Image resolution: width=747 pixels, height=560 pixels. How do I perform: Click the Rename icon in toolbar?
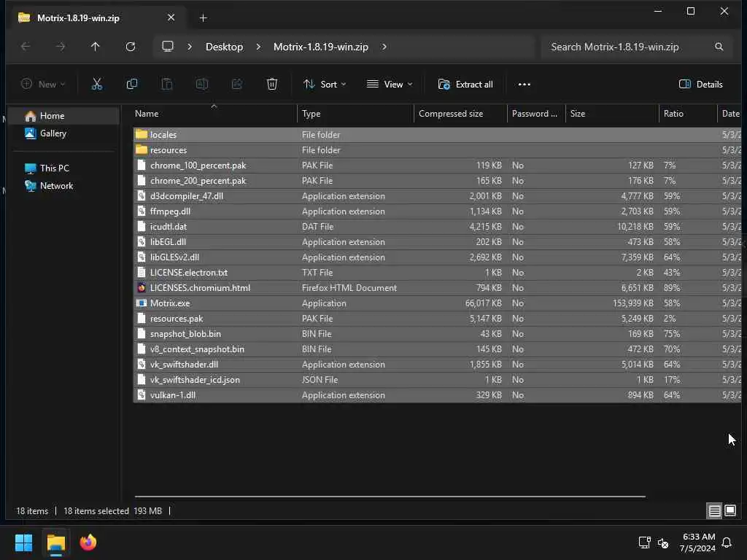pos(202,85)
